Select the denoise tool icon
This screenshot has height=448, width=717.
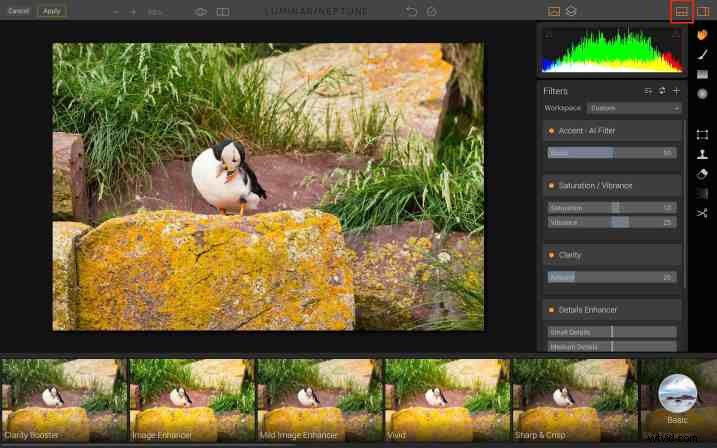tap(702, 193)
